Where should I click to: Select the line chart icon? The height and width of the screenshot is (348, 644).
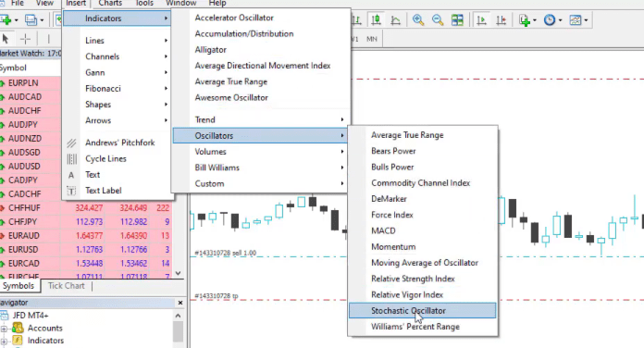pos(395,19)
